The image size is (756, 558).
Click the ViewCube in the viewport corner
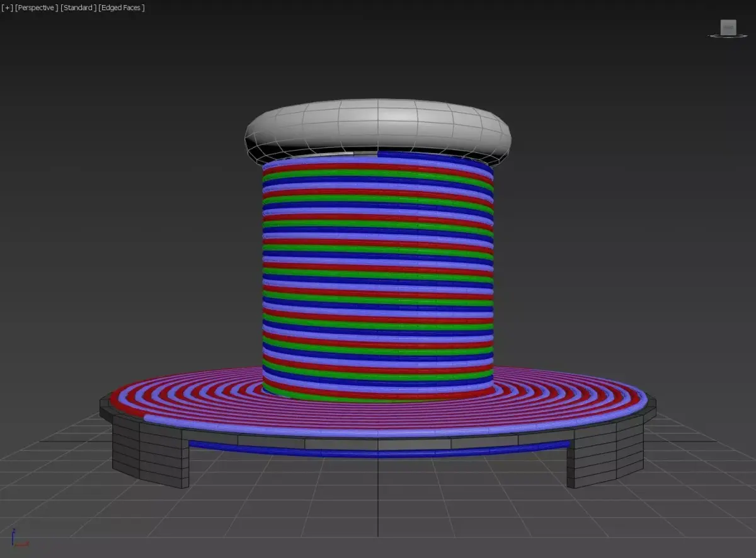728,28
